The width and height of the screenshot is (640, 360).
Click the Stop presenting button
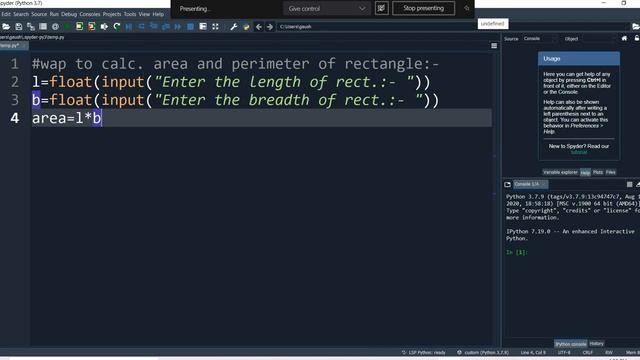click(423, 8)
